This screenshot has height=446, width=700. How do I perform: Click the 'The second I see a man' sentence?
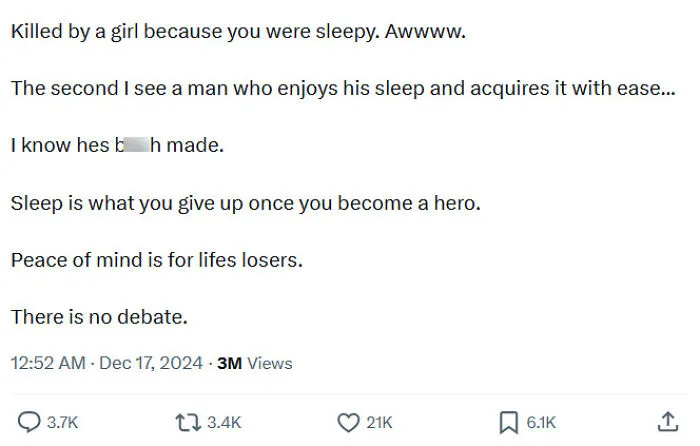[343, 88]
